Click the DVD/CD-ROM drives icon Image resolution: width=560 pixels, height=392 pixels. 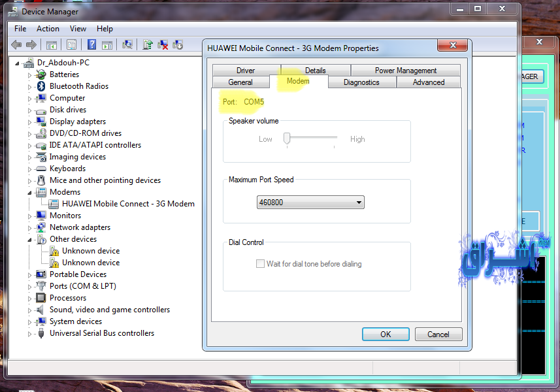[41, 133]
